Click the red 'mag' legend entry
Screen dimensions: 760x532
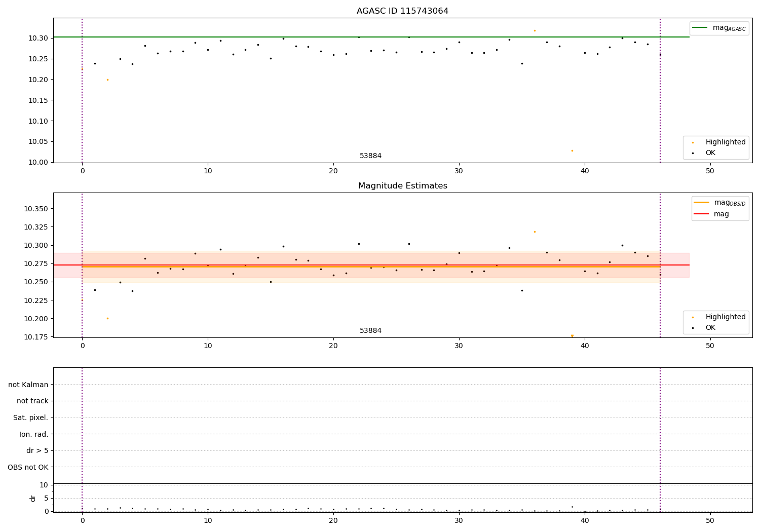coord(712,214)
